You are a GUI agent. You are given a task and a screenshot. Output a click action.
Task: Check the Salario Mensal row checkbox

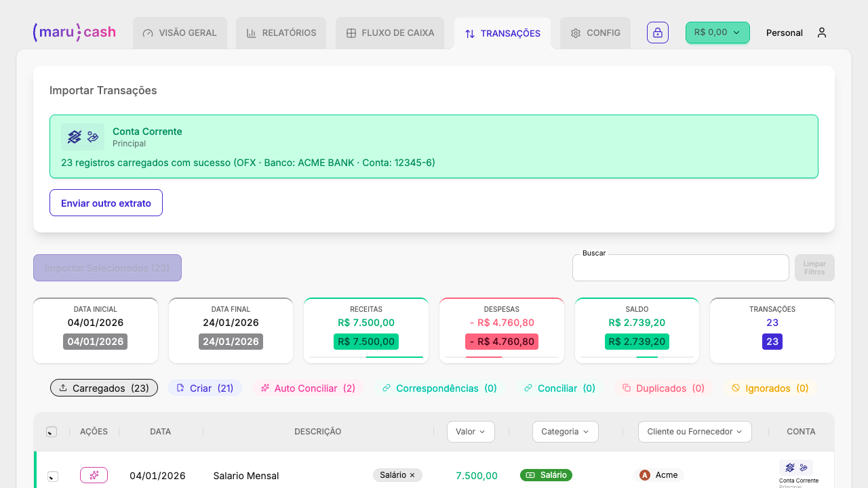pyautogui.click(x=53, y=476)
